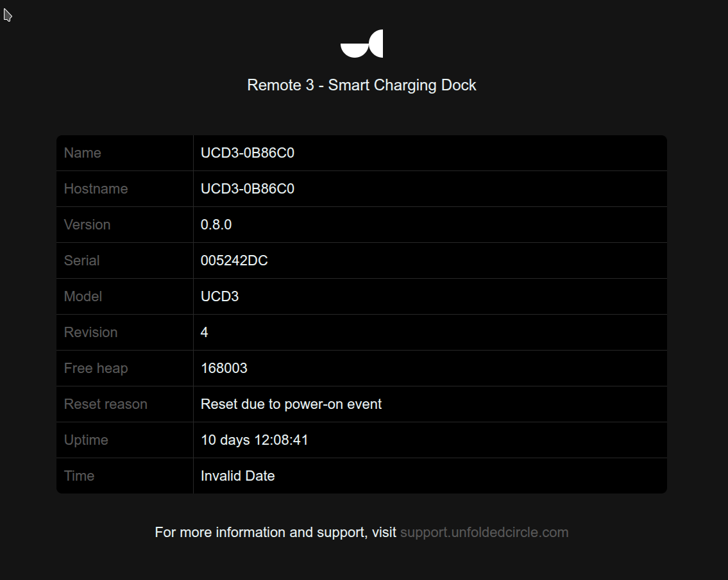Click the Invalid Date time value

click(238, 476)
